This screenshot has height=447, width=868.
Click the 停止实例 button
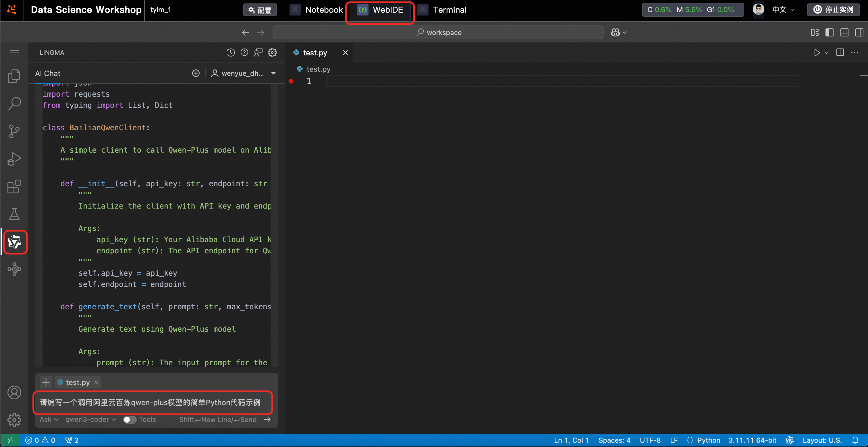click(x=834, y=9)
